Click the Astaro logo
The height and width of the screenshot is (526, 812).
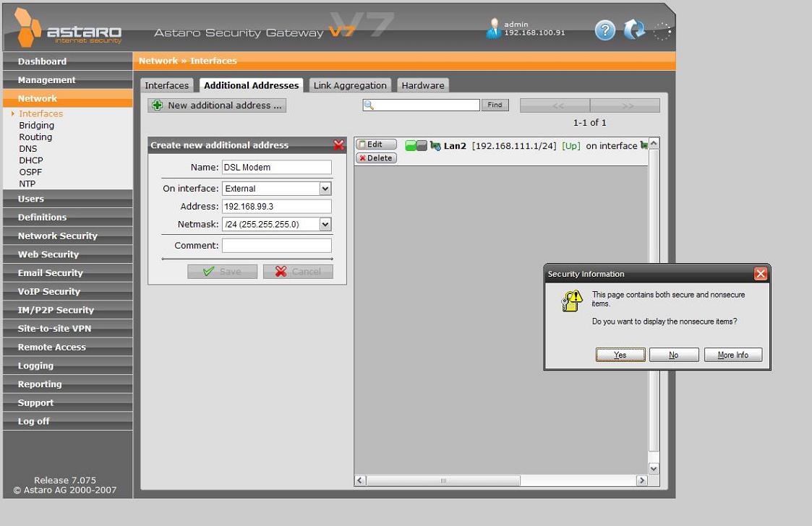68,28
